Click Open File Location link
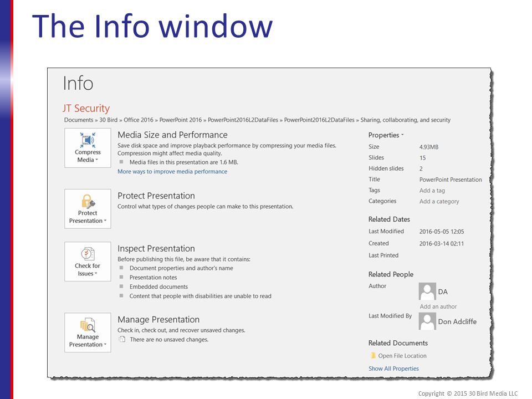The image size is (532, 399). pyautogui.click(x=402, y=356)
